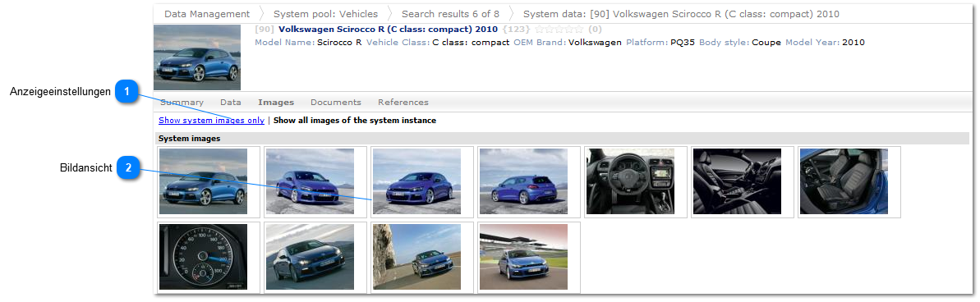Select Show all images of the system instance
Image resolution: width=980 pixels, height=302 pixels.
355,121
